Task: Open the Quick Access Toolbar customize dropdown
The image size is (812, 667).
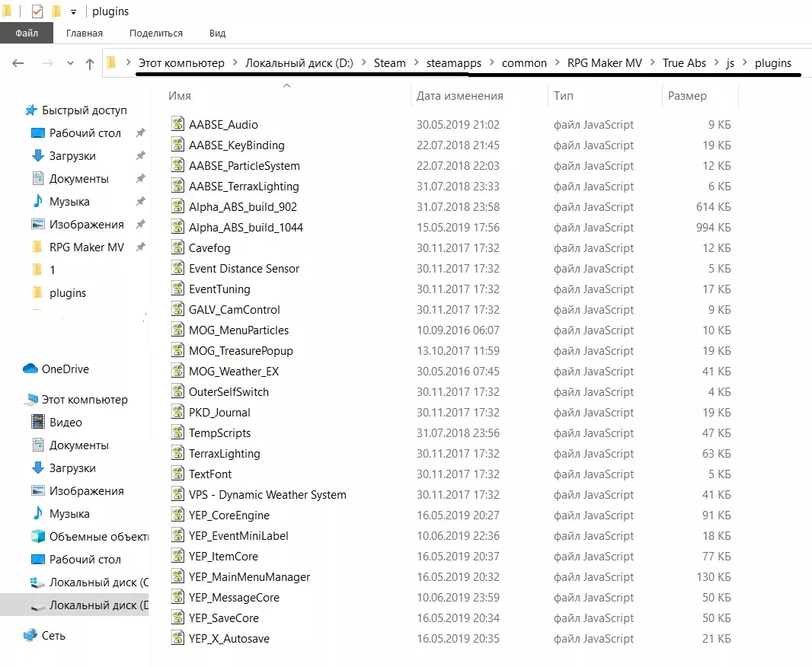Action: 74,12
